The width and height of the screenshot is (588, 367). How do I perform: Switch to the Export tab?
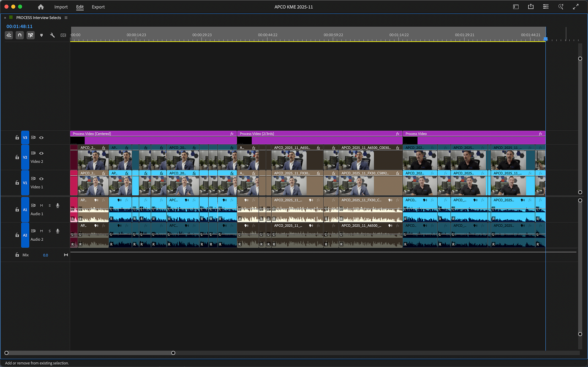98,7
